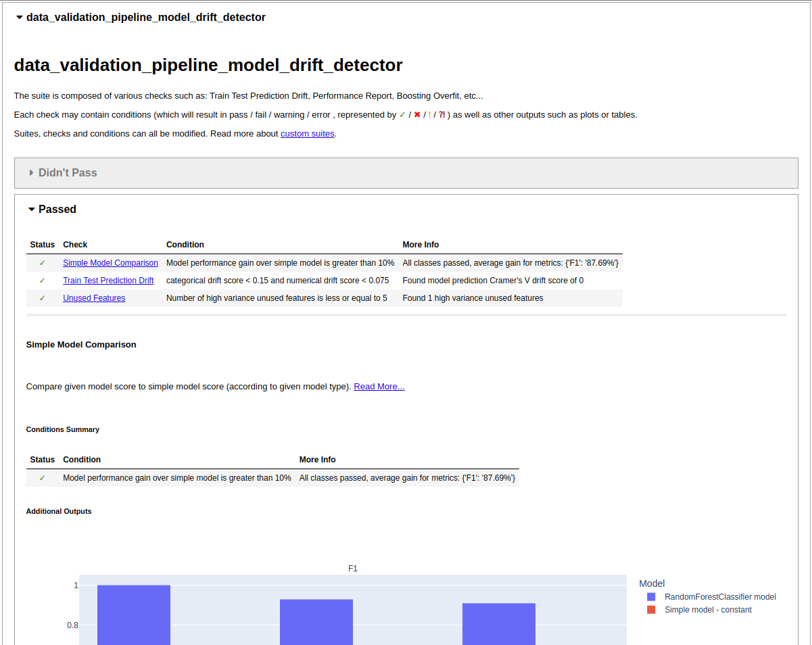The height and width of the screenshot is (645, 812).
Task: Click the Read More link
Action: [379, 387]
